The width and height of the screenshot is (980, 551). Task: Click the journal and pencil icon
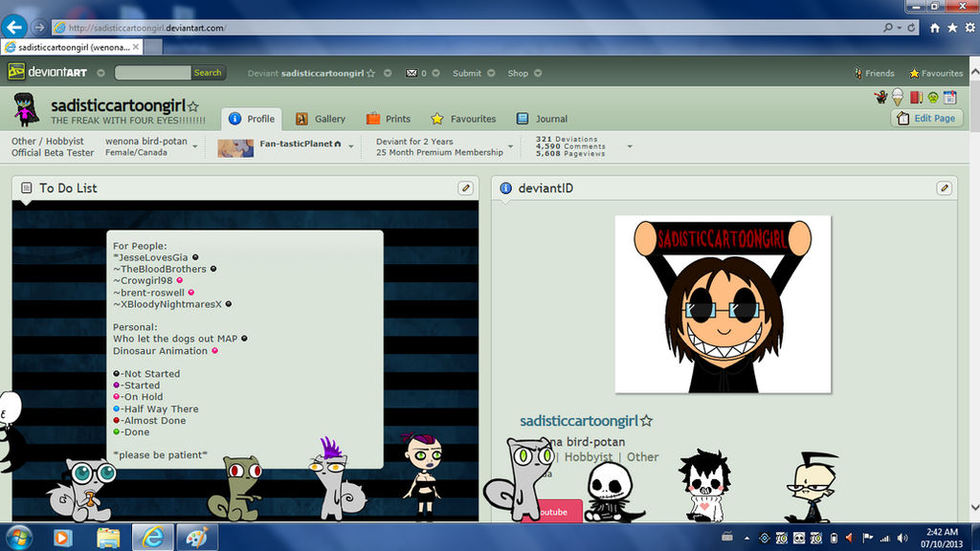coord(916,97)
